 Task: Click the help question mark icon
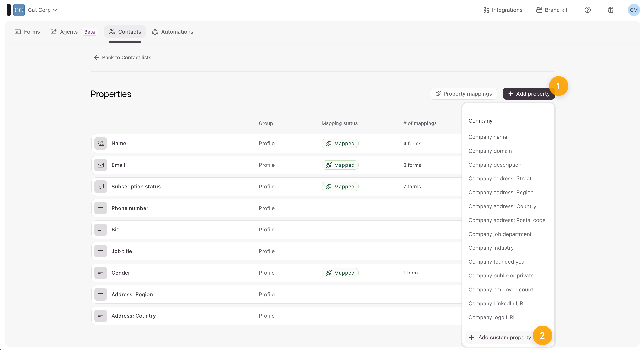[x=587, y=10]
